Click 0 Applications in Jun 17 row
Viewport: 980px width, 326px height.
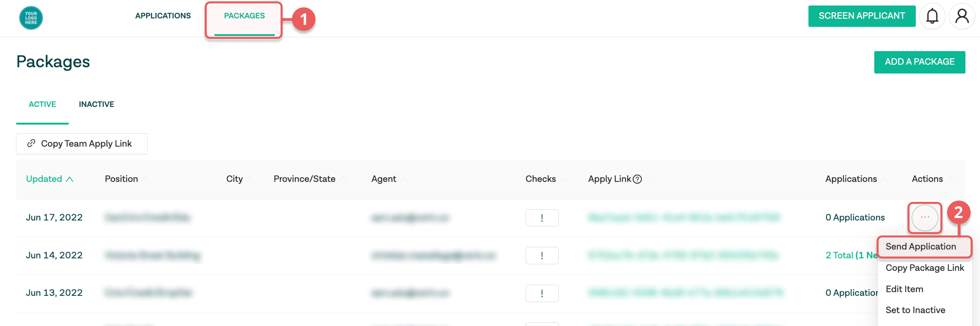click(855, 218)
